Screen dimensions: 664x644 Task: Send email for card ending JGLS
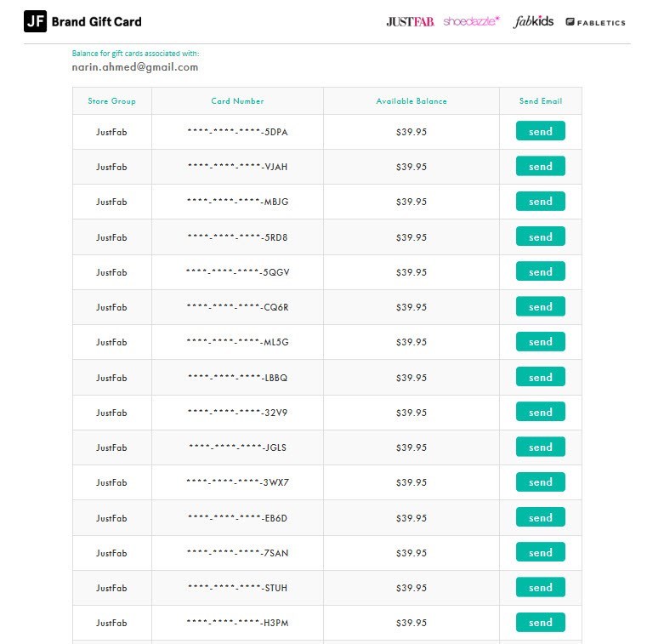(x=541, y=447)
